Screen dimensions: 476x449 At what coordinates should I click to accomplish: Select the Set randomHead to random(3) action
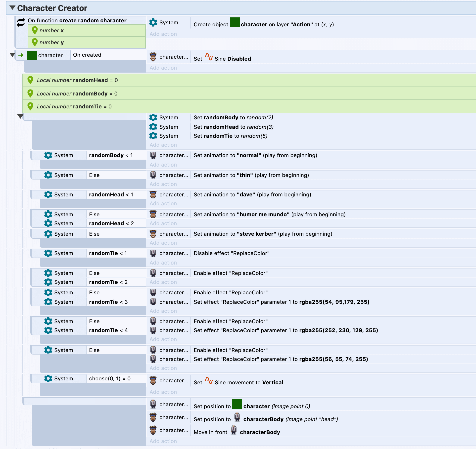(x=234, y=127)
